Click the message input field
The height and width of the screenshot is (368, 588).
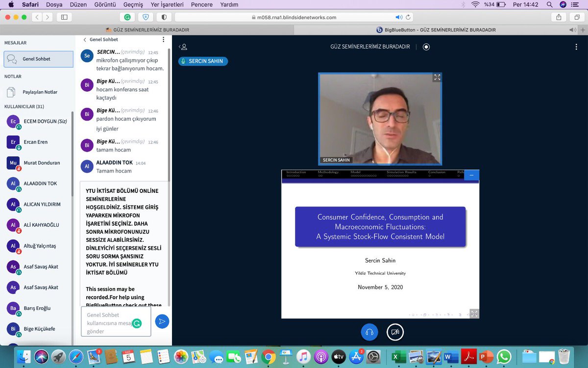(116, 322)
